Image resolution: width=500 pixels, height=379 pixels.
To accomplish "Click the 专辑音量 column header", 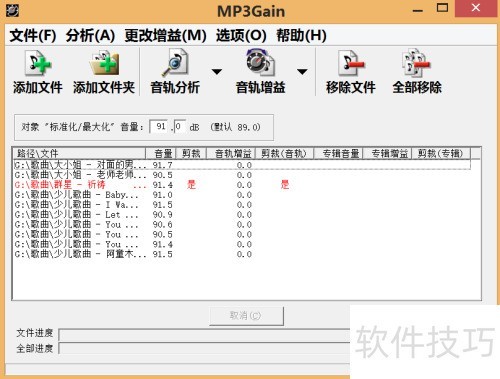I will pos(338,153).
